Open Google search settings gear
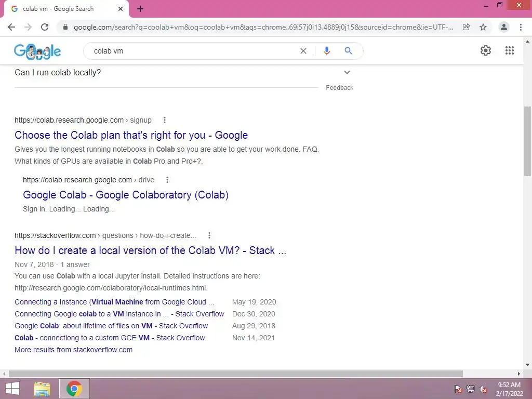Viewport: 532px width, 399px height. click(486, 50)
